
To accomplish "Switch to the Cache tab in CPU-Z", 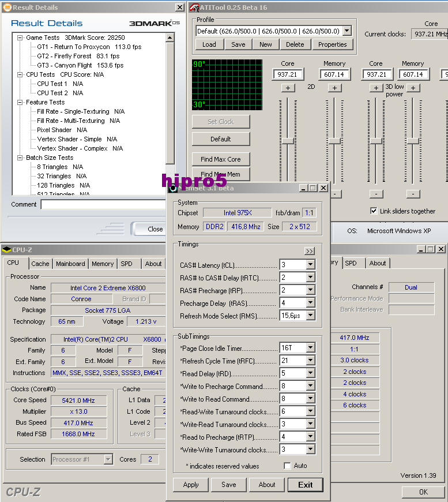I will pos(40,264).
